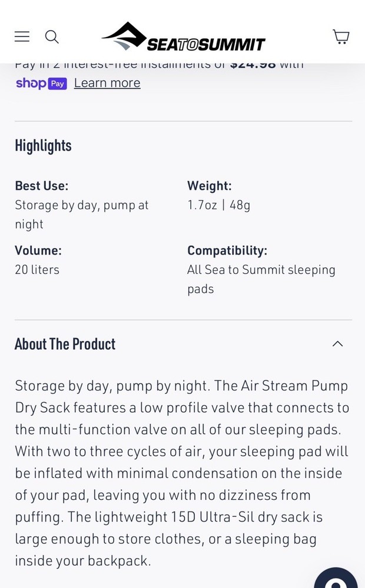Open the hamburger navigation menu
Viewport: 365px width, 588px height.
click(x=22, y=36)
